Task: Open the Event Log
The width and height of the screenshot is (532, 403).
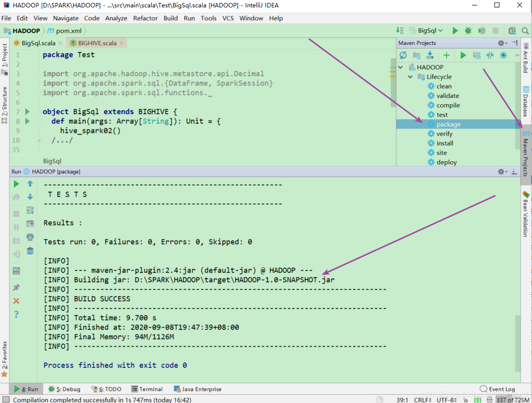Action: pyautogui.click(x=497, y=389)
